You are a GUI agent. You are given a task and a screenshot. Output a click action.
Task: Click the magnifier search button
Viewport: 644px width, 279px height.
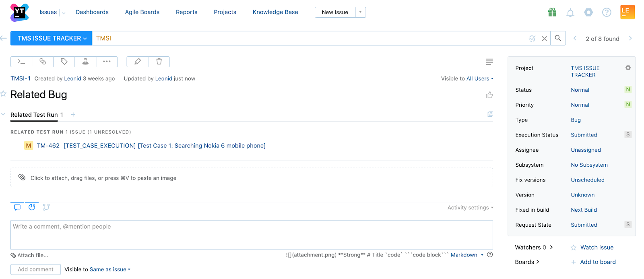coord(558,38)
